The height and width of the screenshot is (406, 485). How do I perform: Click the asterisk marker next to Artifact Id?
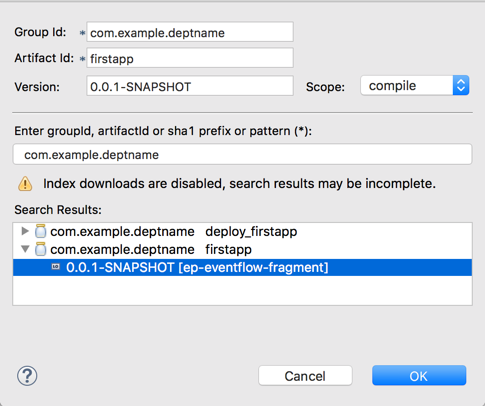point(82,59)
